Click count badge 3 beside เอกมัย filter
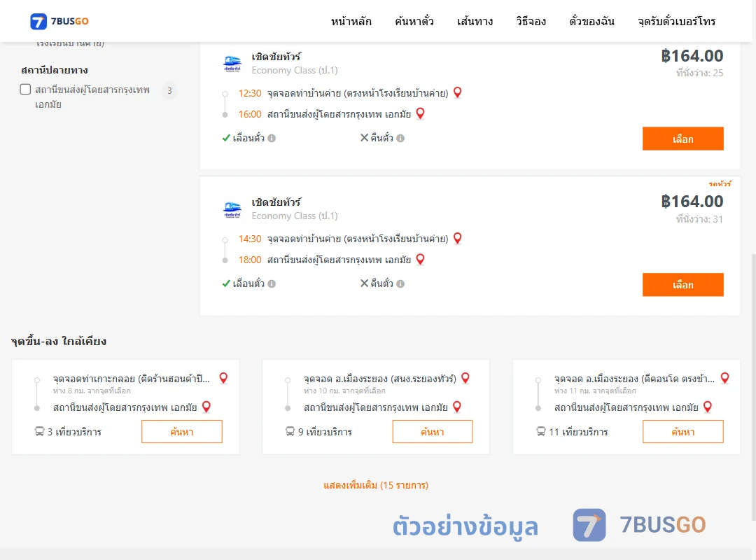 pos(169,90)
